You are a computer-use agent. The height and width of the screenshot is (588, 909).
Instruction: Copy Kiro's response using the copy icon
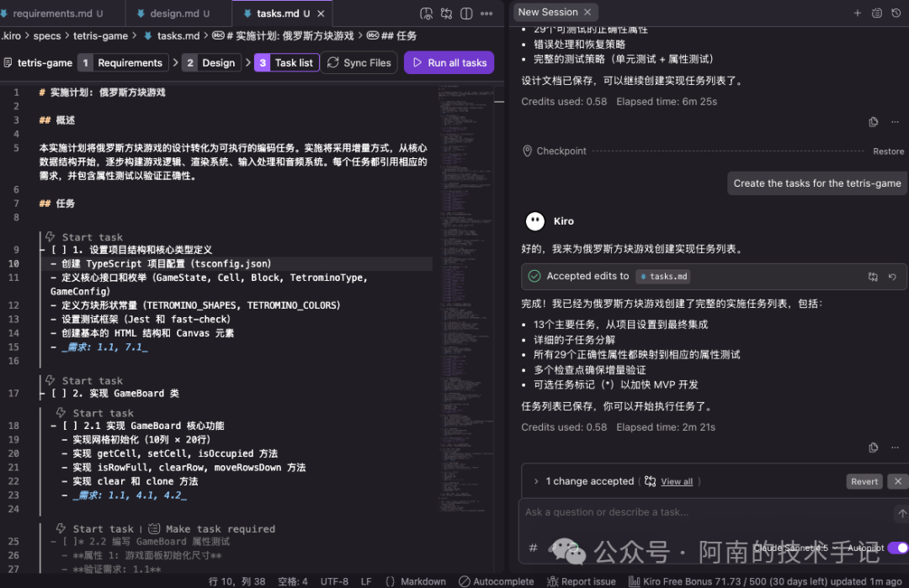(874, 448)
